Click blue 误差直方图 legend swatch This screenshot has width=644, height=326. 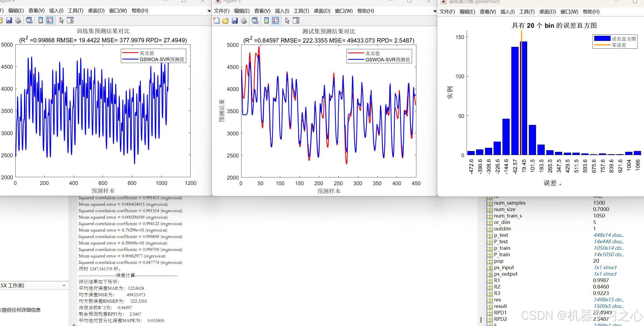602,39
